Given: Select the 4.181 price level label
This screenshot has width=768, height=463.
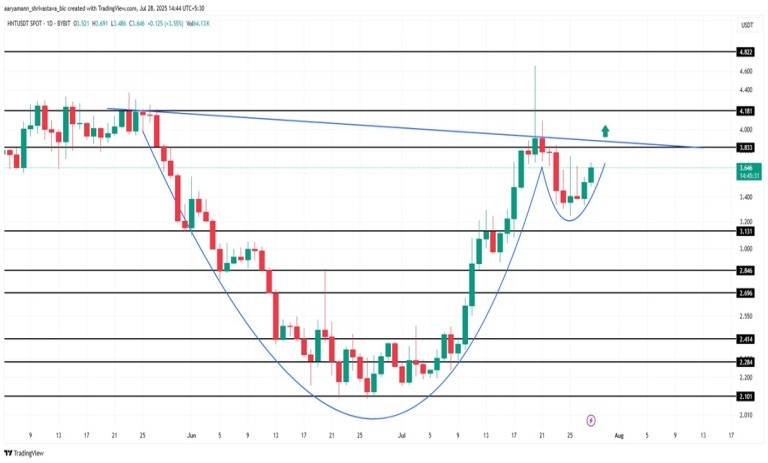Looking at the screenshot, I should pos(745,111).
